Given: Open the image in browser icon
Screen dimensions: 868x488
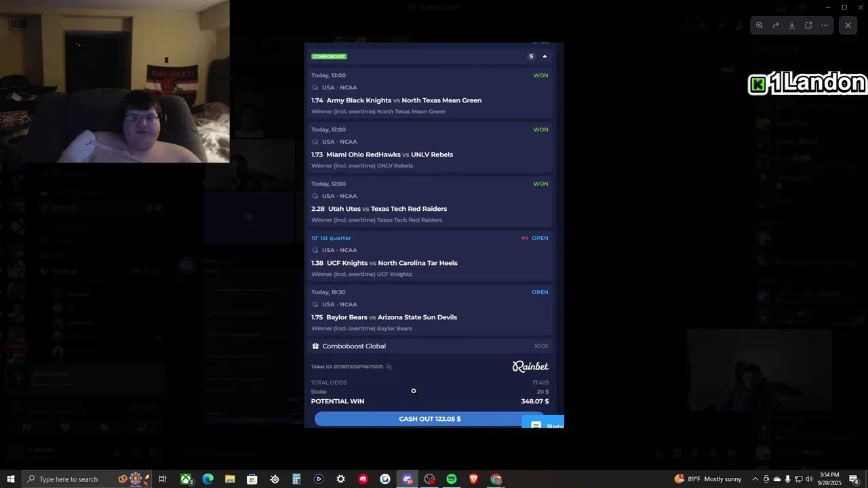Looking at the screenshot, I should click(x=808, y=25).
